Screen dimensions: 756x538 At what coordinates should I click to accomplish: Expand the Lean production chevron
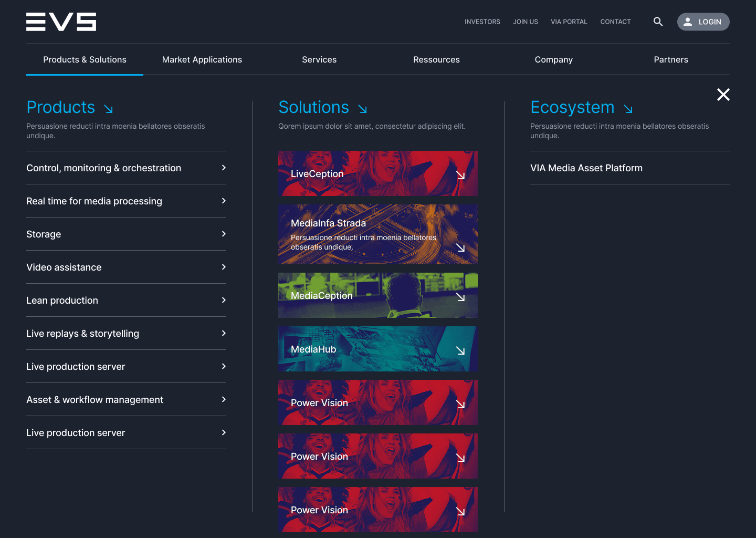pyautogui.click(x=224, y=300)
